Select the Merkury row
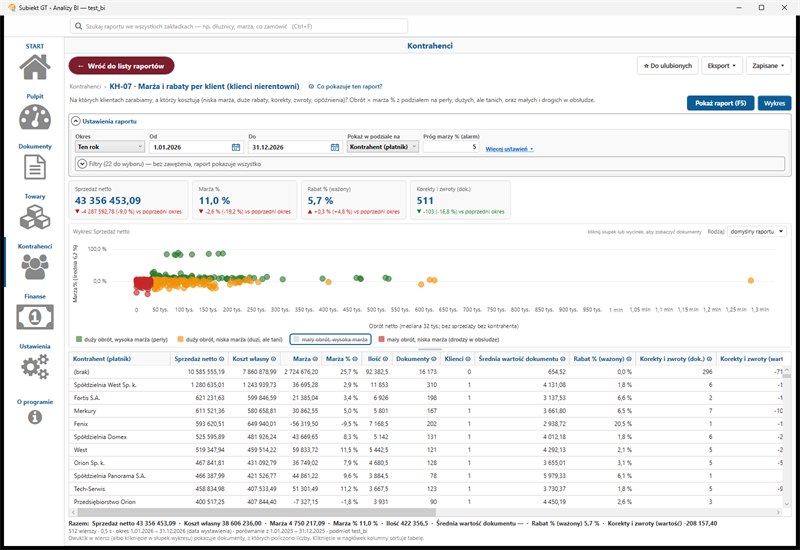This screenshot has width=800, height=550. click(x=426, y=411)
